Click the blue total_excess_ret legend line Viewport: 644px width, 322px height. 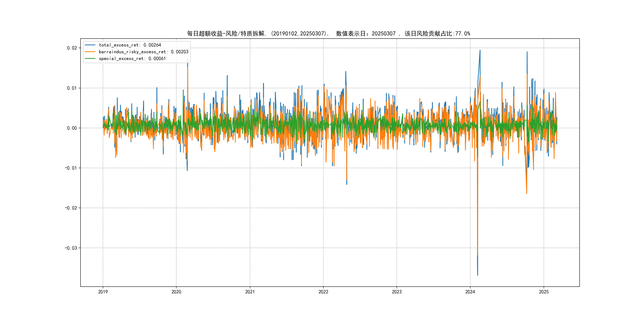click(90, 45)
